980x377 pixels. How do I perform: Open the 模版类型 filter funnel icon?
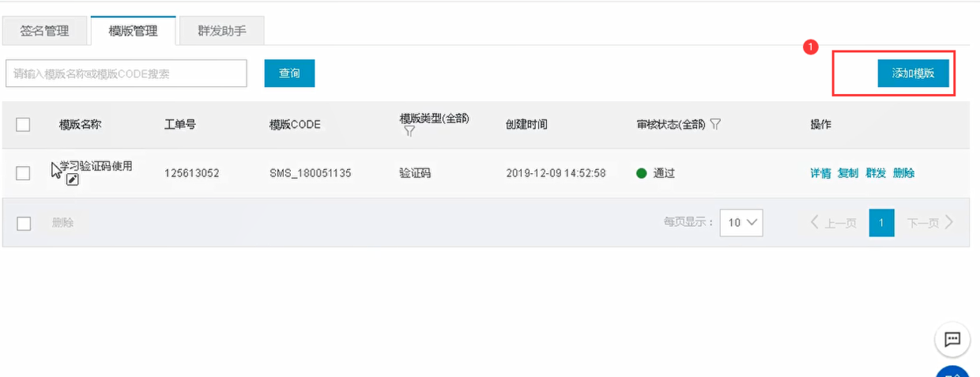[x=409, y=131]
